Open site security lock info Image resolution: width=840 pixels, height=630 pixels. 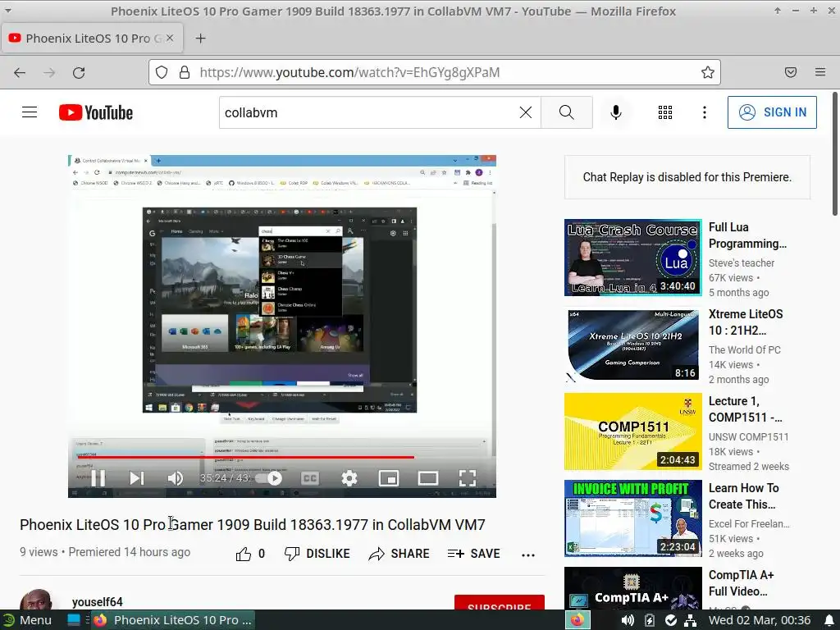[x=185, y=72]
